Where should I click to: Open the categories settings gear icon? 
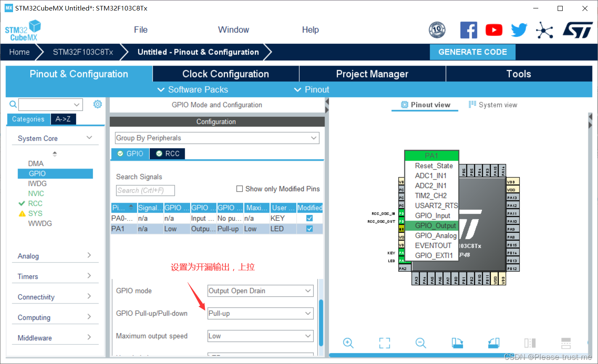pos(98,104)
